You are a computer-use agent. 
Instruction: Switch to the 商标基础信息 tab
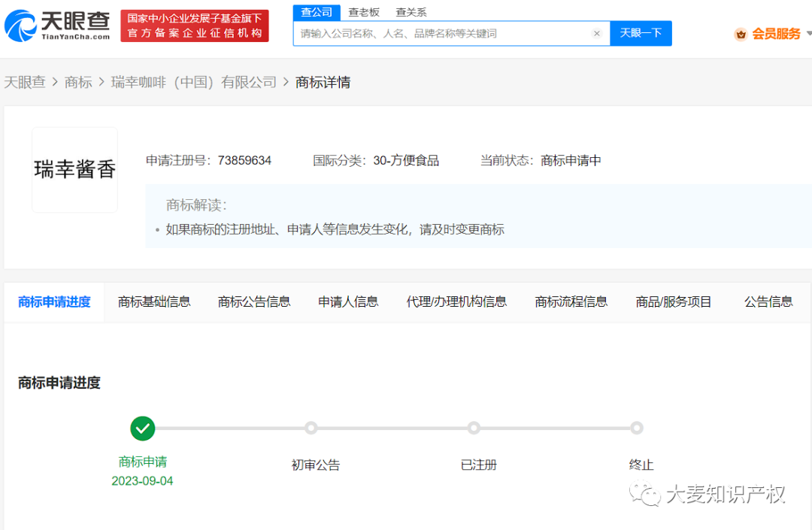[x=153, y=301]
